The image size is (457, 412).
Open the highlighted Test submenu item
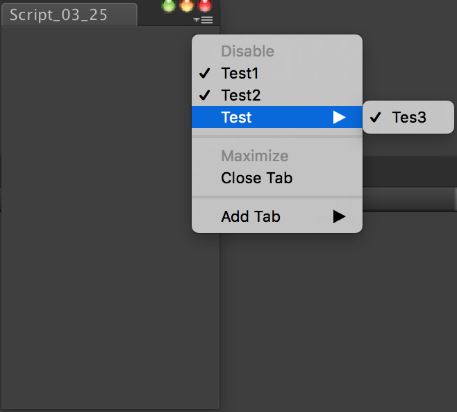[x=277, y=117]
